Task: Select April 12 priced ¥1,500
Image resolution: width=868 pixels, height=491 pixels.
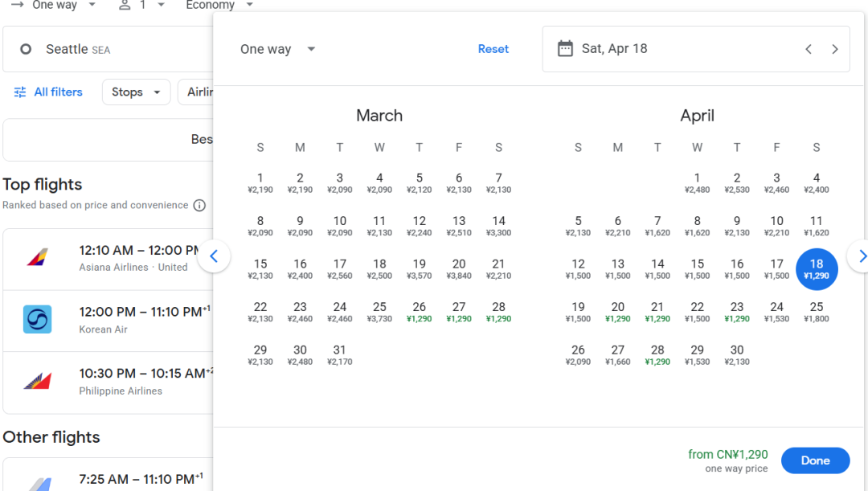Action: coord(578,269)
